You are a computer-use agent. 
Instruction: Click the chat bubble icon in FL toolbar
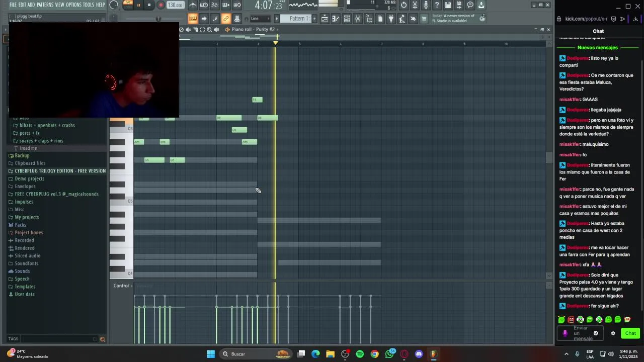[x=470, y=5]
